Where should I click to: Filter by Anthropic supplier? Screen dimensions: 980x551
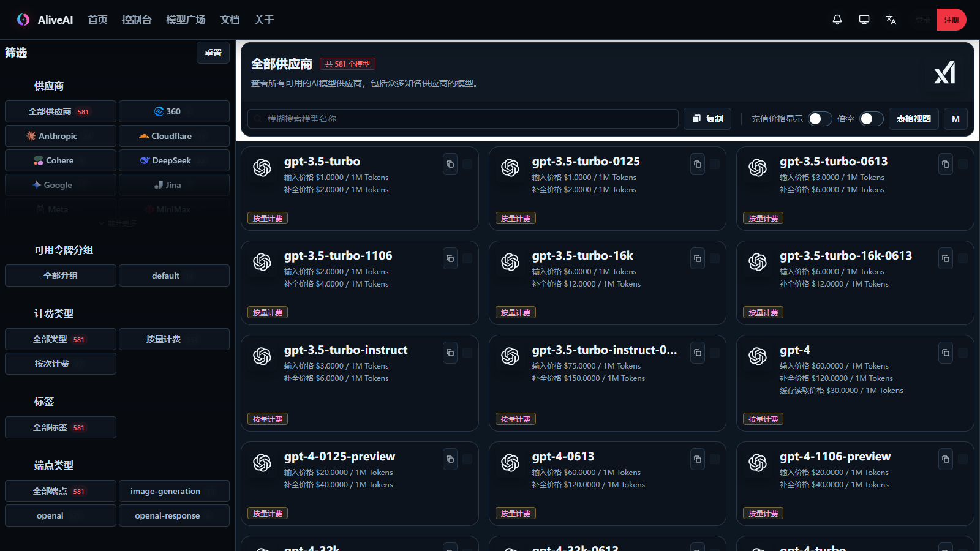[60, 136]
